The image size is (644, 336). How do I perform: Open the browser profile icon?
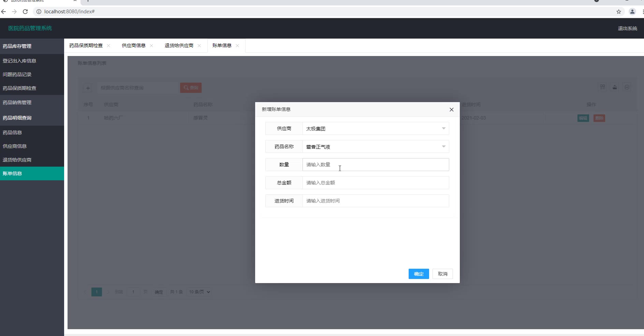coord(632,12)
